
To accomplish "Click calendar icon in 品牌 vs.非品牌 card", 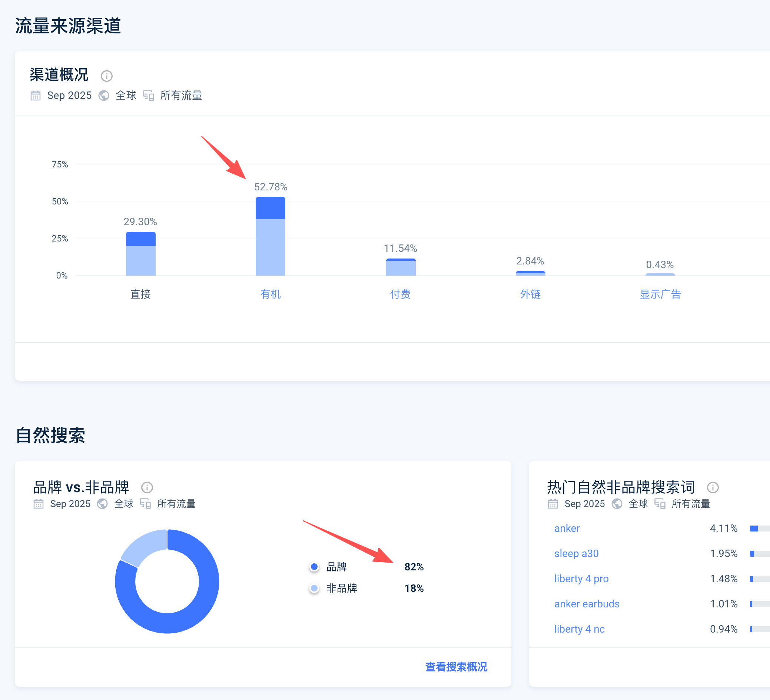I will pos(39,504).
